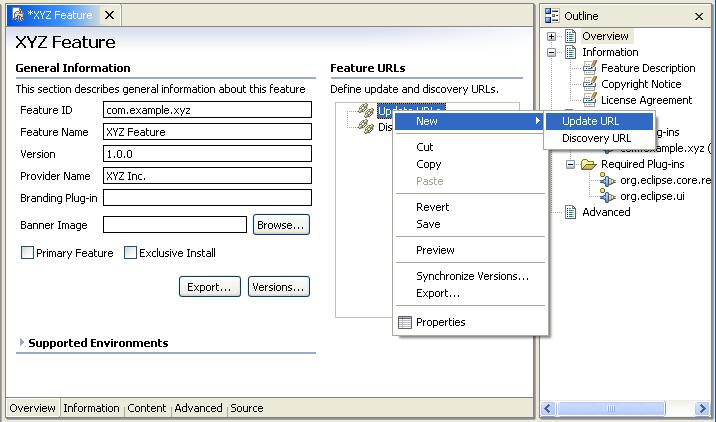The height and width of the screenshot is (422, 716).
Task: Choose Update URL from the submenu
Action: pyautogui.click(x=599, y=121)
